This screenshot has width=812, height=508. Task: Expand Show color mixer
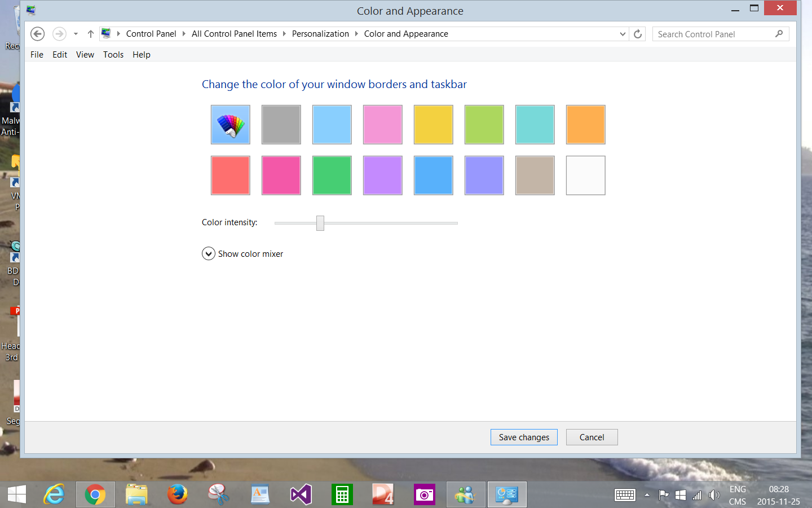pos(242,254)
